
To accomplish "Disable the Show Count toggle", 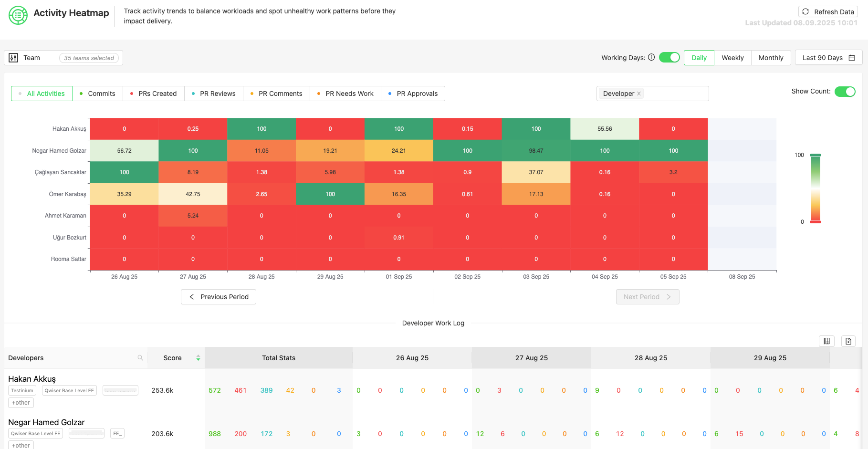I will coord(845,92).
